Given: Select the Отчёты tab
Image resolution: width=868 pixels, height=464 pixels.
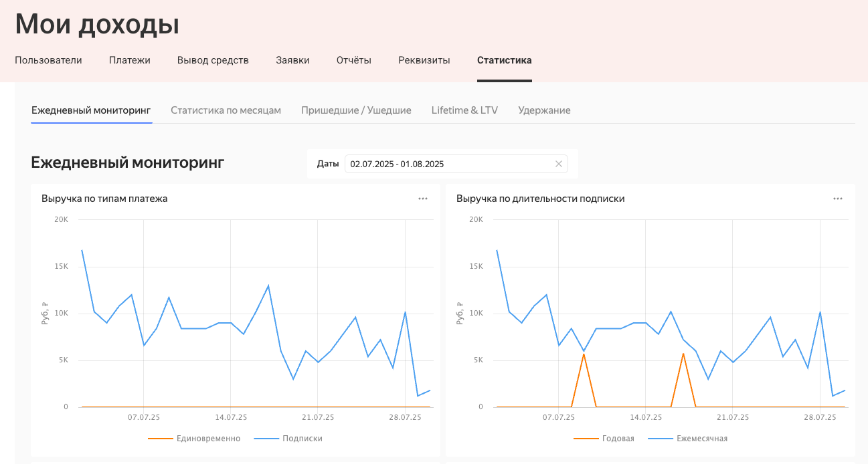Looking at the screenshot, I should pos(353,60).
